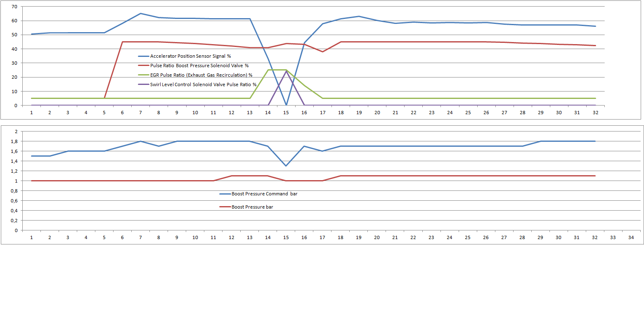Click the accelerator line's zero point at sample 15
This screenshot has width=644, height=324.
point(286,105)
